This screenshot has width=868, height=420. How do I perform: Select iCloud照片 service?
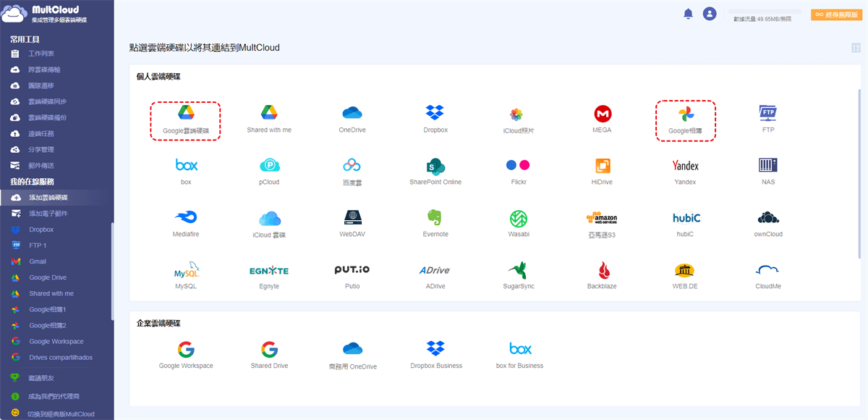[x=518, y=120]
